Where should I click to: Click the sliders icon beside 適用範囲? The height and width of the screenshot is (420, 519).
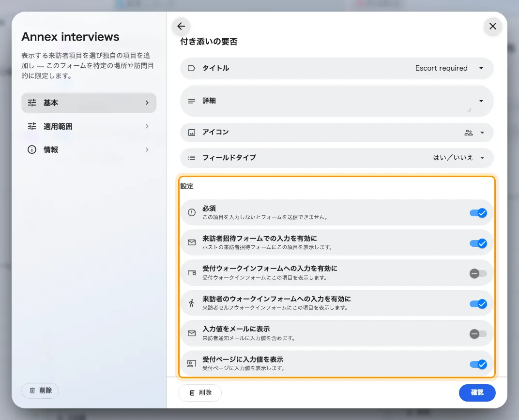[x=32, y=126]
